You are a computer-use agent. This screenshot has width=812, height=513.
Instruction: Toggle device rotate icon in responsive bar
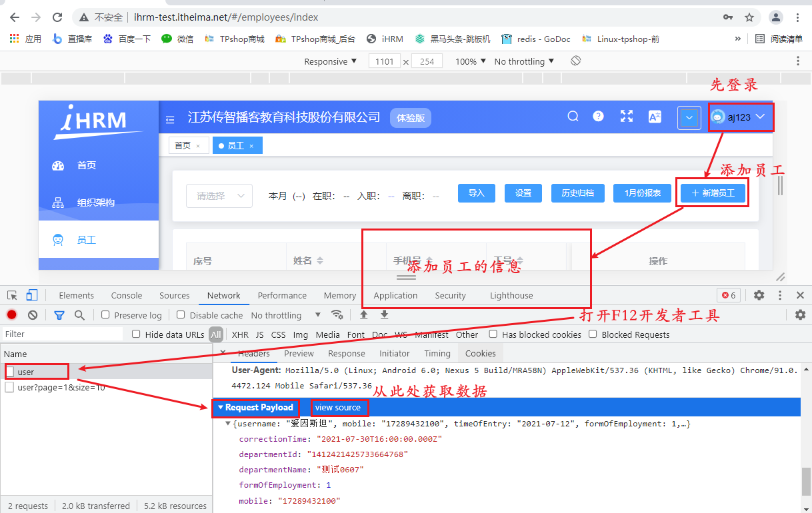click(x=576, y=61)
